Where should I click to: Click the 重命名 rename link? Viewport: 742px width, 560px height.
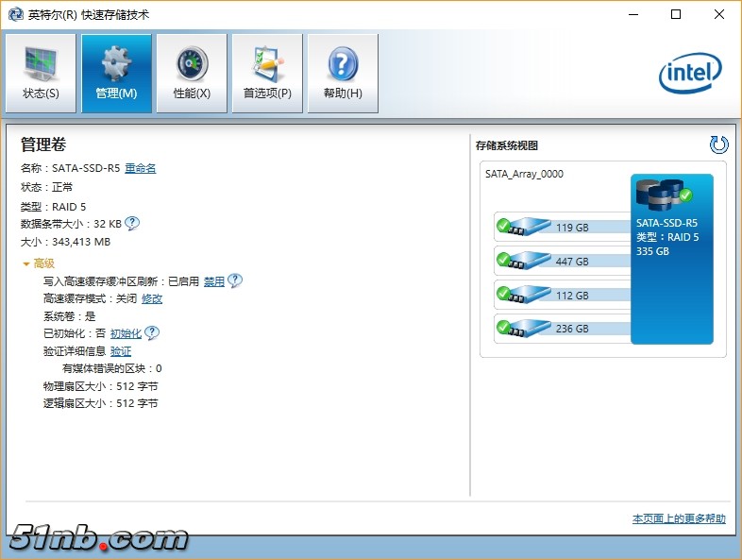point(140,168)
